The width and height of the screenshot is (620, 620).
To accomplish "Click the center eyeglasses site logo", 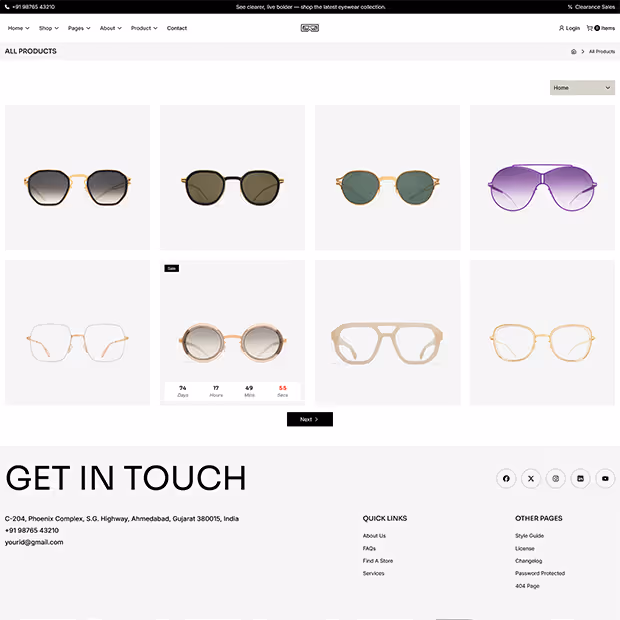I will [310, 28].
